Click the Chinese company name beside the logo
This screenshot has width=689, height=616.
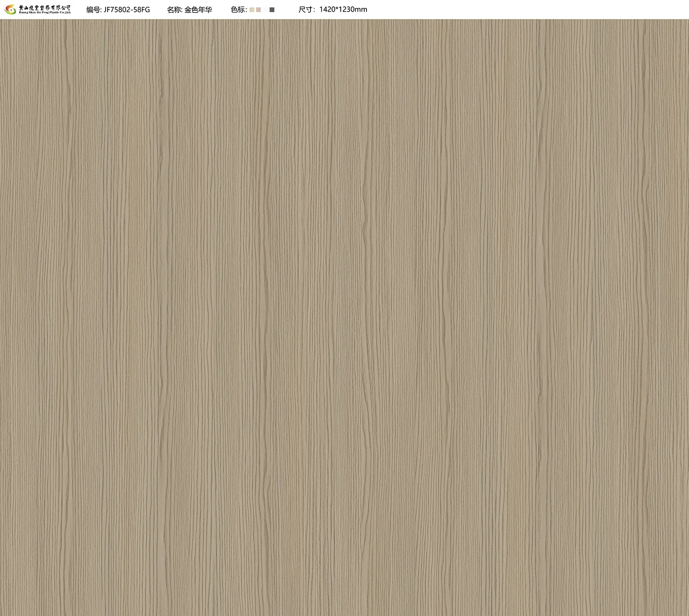45,7
